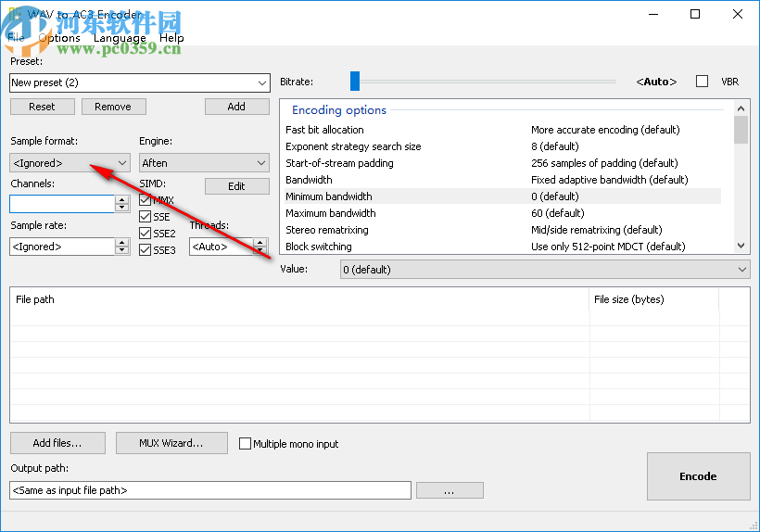Click the Bitrate slider thumb

(355, 82)
